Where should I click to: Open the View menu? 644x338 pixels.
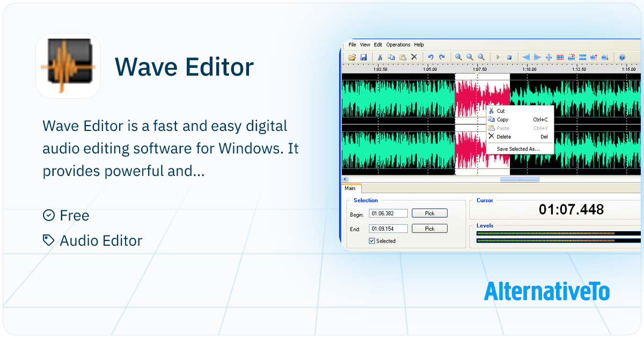click(365, 45)
